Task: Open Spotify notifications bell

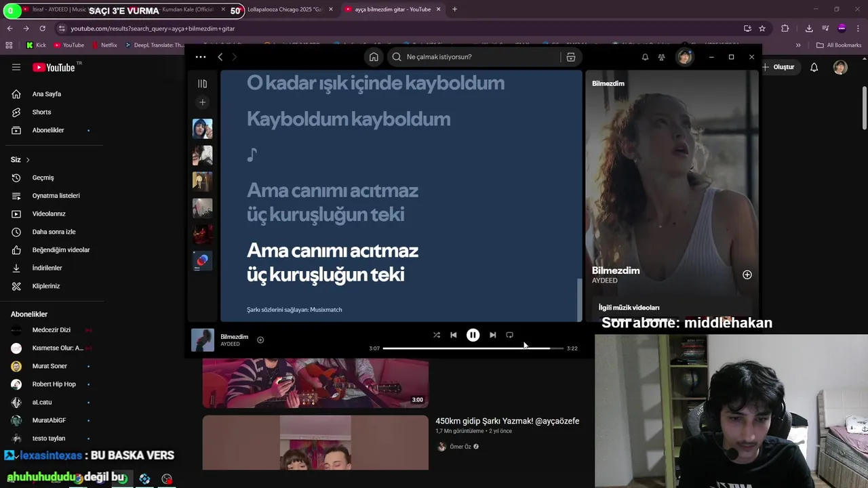Action: [645, 57]
